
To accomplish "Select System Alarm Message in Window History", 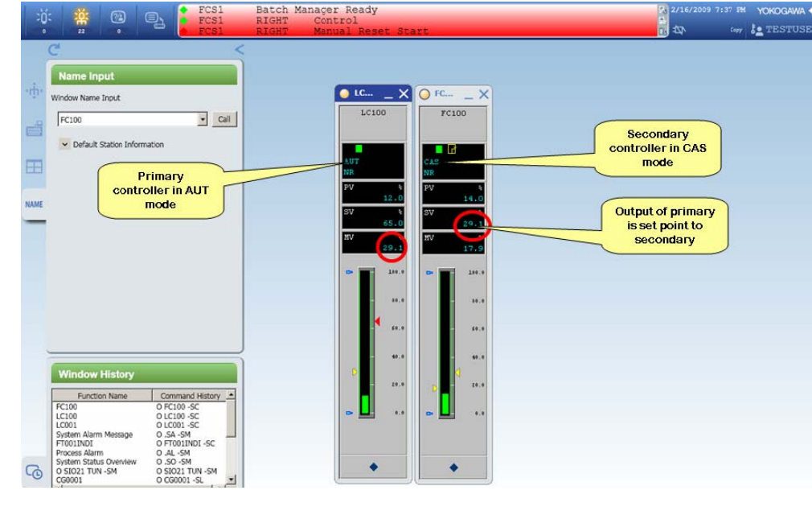I will 95,435.
